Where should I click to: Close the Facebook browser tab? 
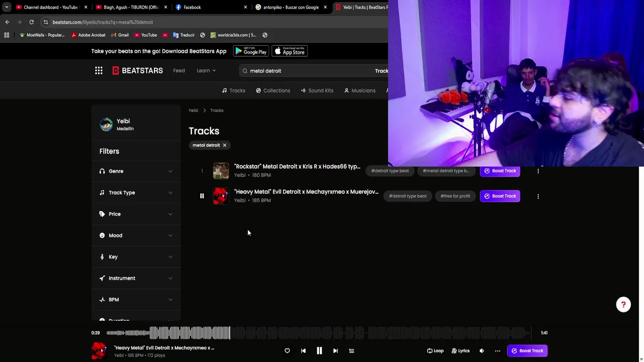246,7
